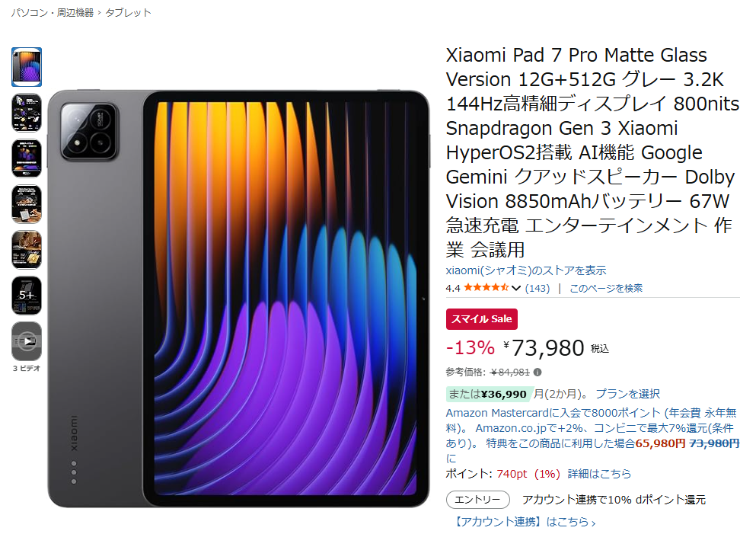Open the third product image thumbnail
756x534 pixels.
27,158
